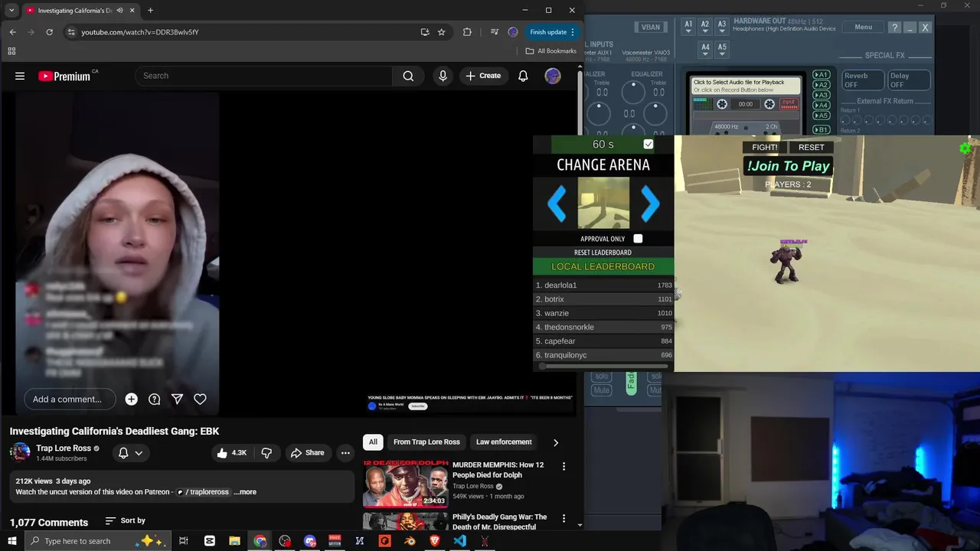Screen dimensions: 980x551
Task: Open A1 hardware output device dropdown
Action: point(688,28)
